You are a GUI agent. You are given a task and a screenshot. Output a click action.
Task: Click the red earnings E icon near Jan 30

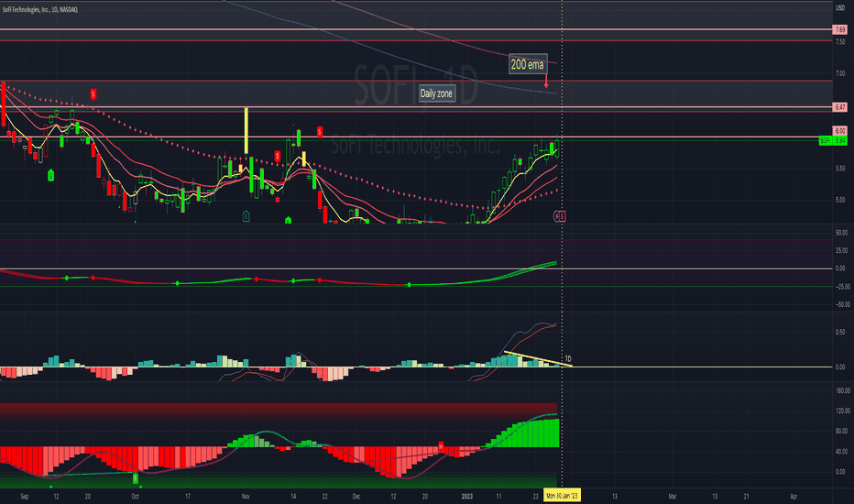pyautogui.click(x=563, y=216)
